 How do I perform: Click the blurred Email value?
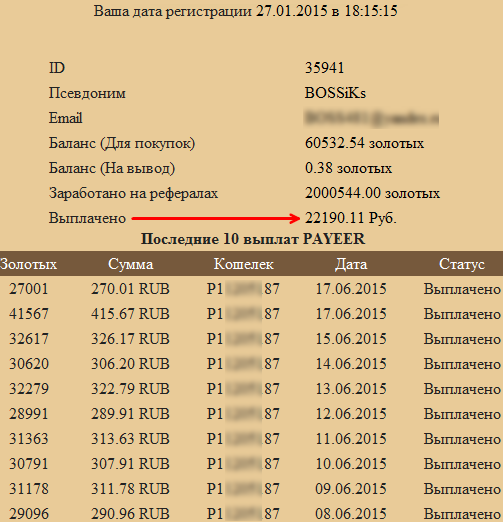(x=371, y=118)
